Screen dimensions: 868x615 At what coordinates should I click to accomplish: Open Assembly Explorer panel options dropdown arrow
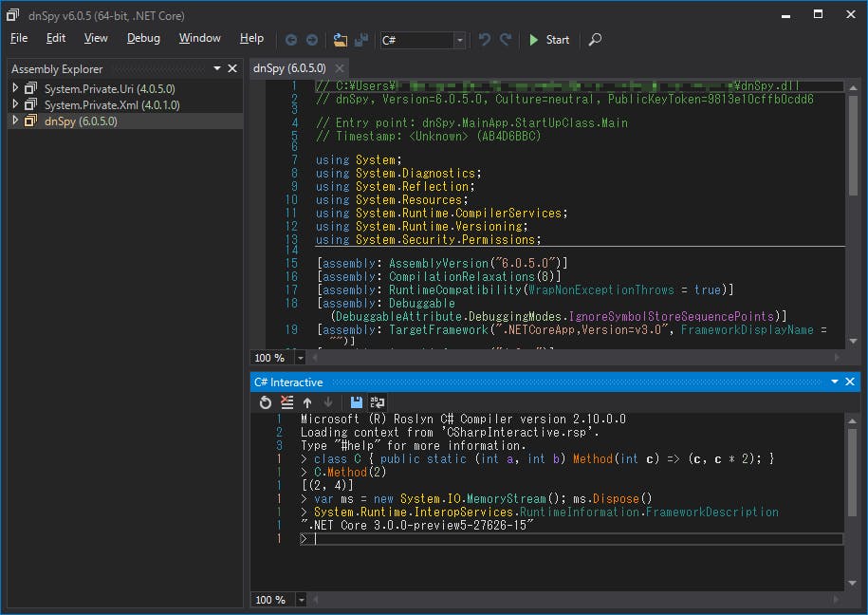coord(217,68)
